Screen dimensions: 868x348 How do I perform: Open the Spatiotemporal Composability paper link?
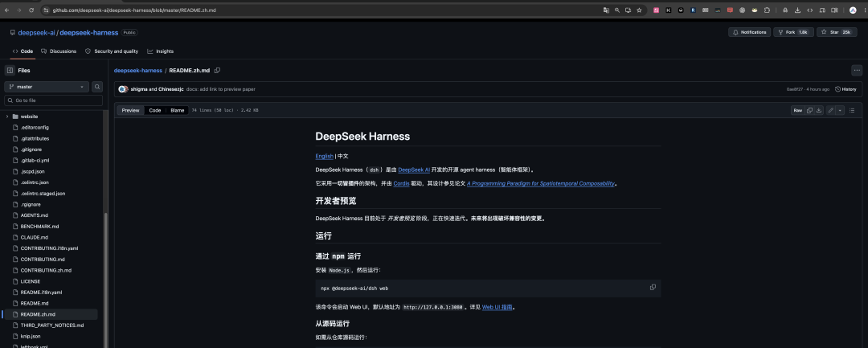coord(541,183)
